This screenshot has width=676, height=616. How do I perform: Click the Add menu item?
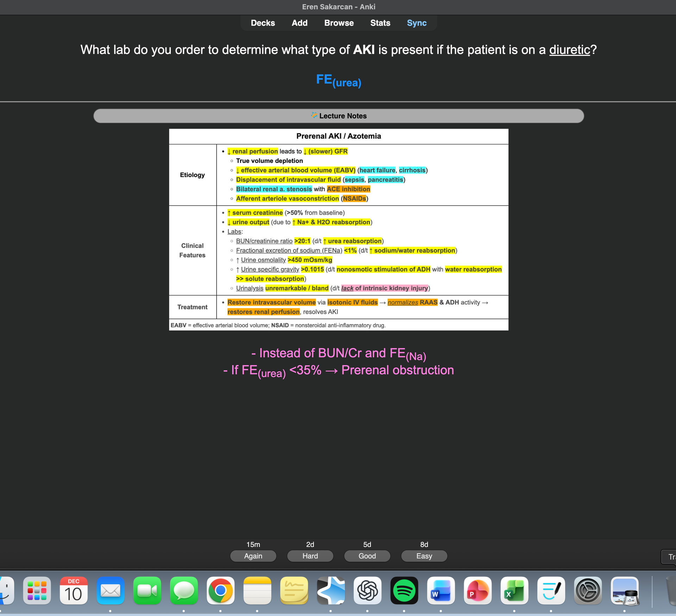point(299,23)
